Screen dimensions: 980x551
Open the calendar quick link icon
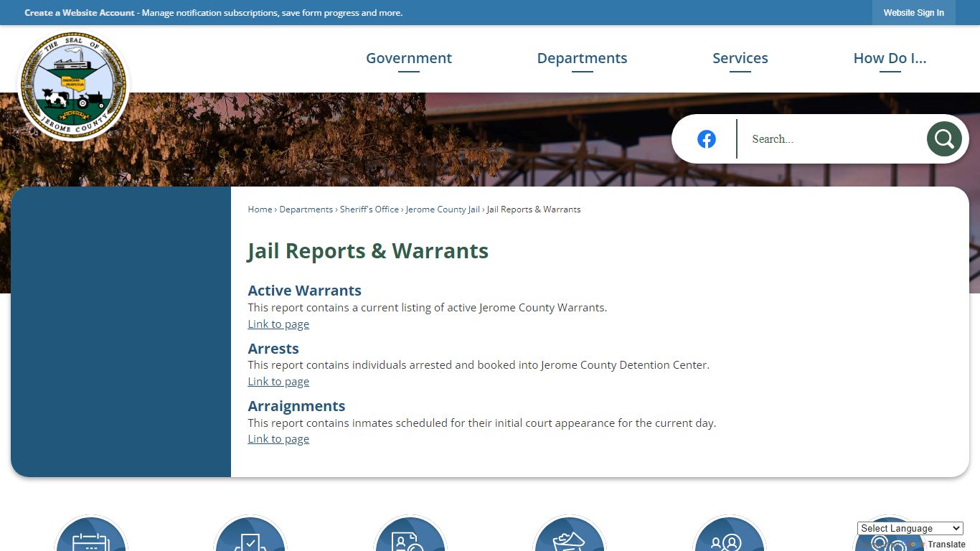[90, 533]
